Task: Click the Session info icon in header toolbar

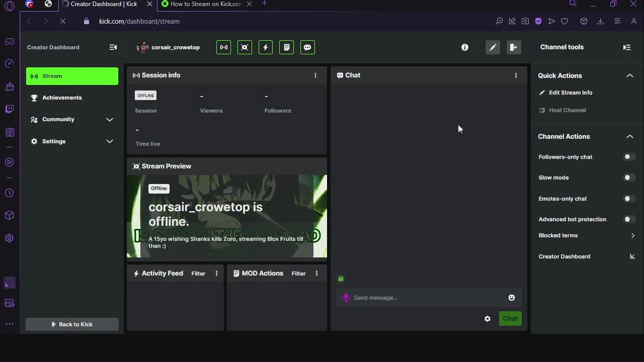Action: pos(223,47)
